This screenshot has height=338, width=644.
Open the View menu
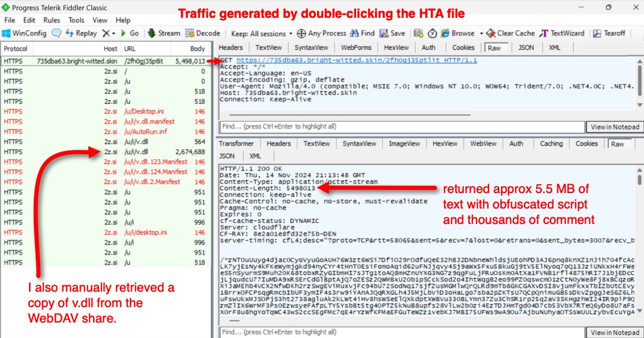click(100, 20)
